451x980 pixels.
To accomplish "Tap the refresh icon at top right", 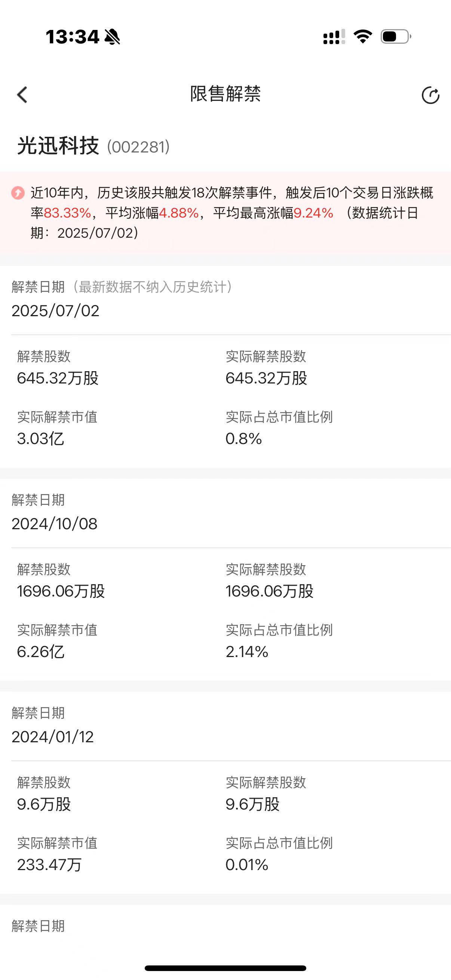I will pos(430,95).
